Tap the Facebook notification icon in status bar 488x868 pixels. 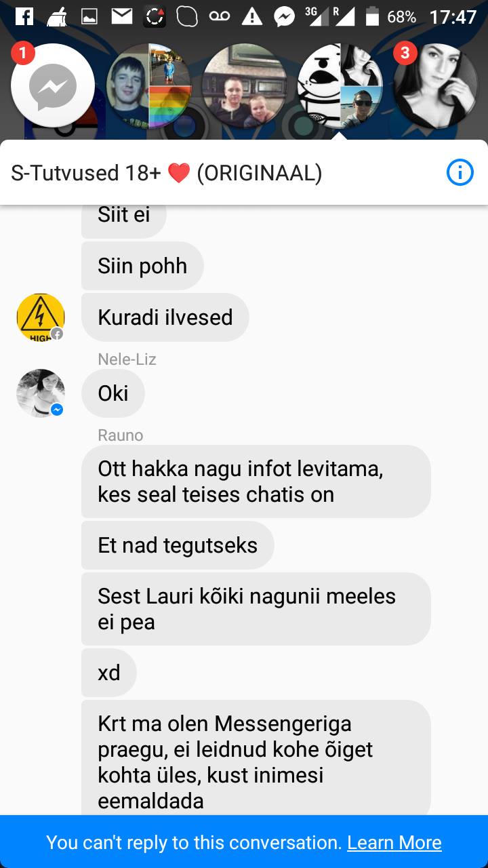click(24, 16)
